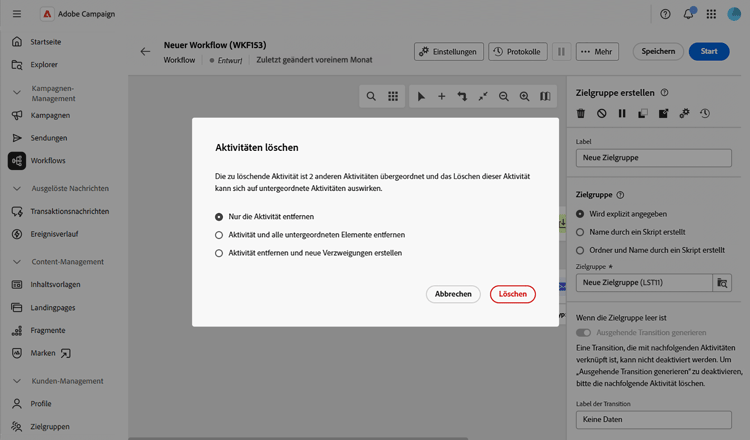
Task: Select the pointer arrow tool
Action: [421, 96]
